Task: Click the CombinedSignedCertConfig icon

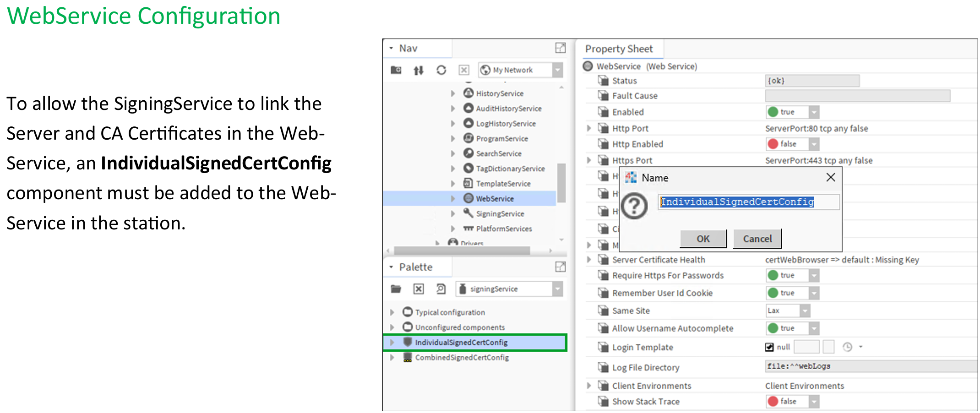Action: [x=408, y=357]
